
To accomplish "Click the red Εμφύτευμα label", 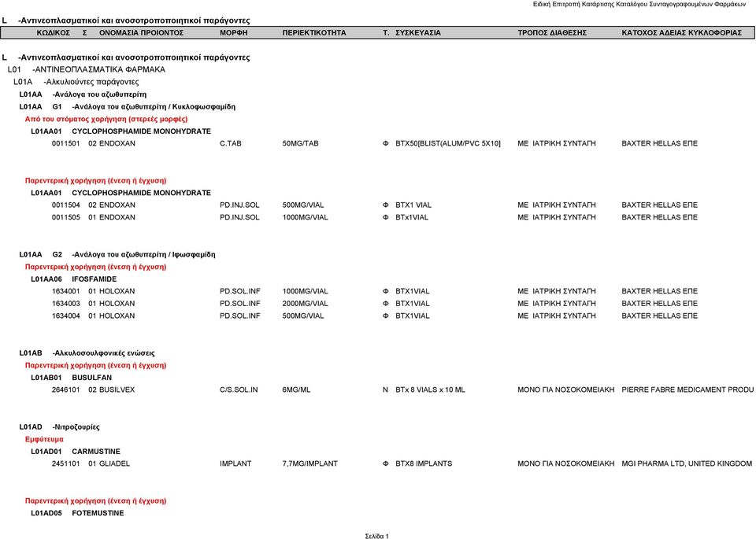I will pyautogui.click(x=44, y=439).
